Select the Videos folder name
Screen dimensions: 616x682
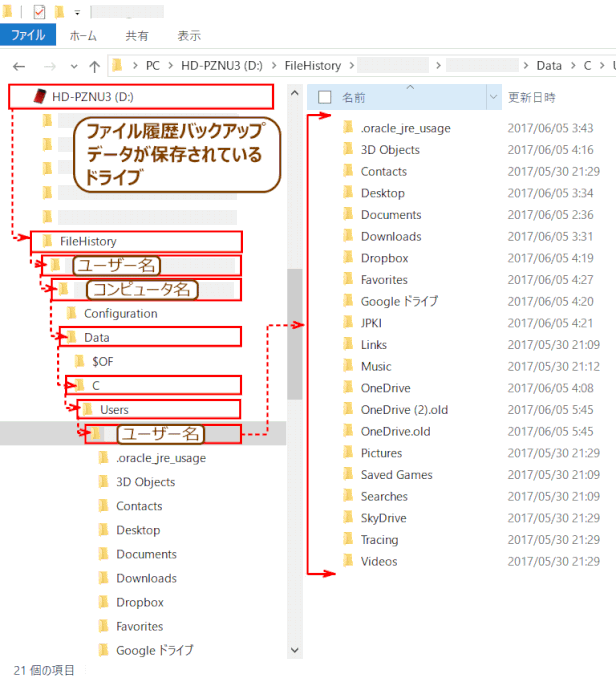click(x=379, y=562)
